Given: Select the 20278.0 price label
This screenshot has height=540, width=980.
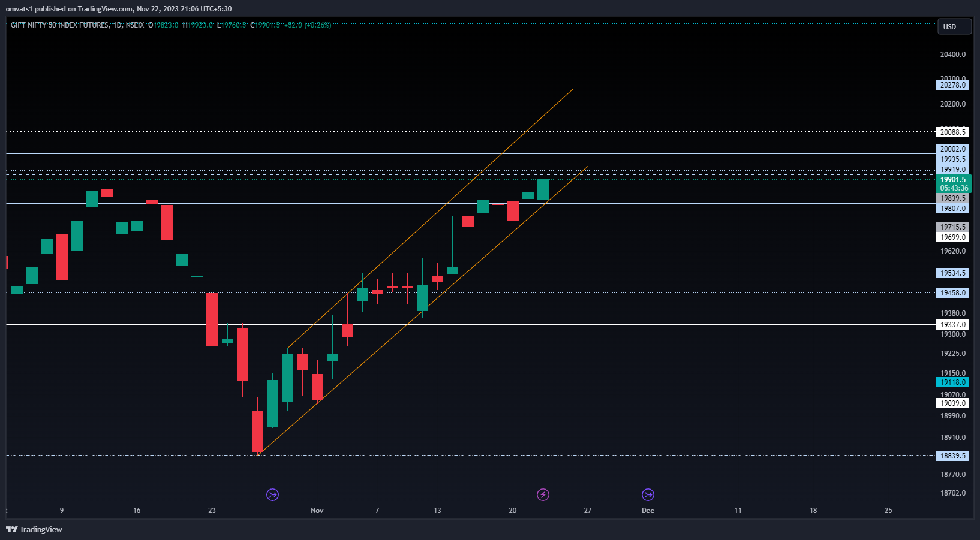Looking at the screenshot, I should click(952, 85).
